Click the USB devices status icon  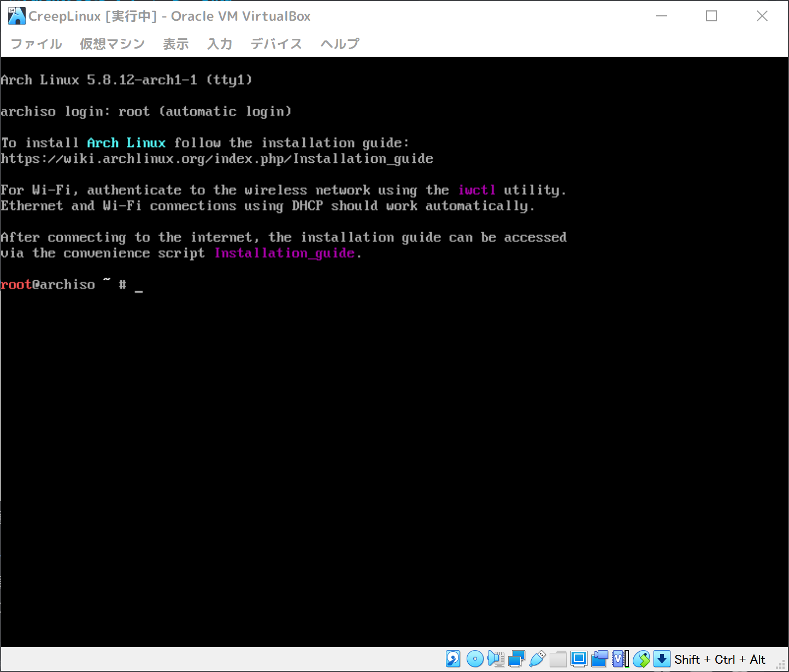537,659
